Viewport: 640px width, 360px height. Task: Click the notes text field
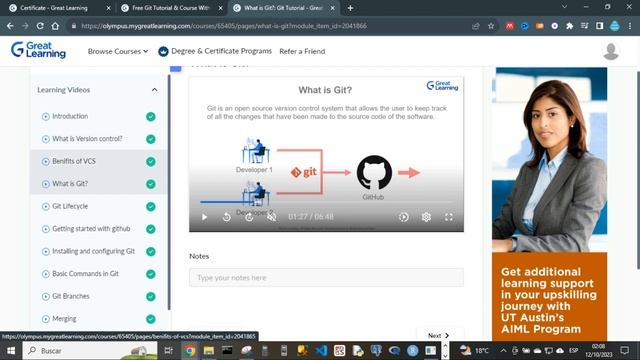326,278
